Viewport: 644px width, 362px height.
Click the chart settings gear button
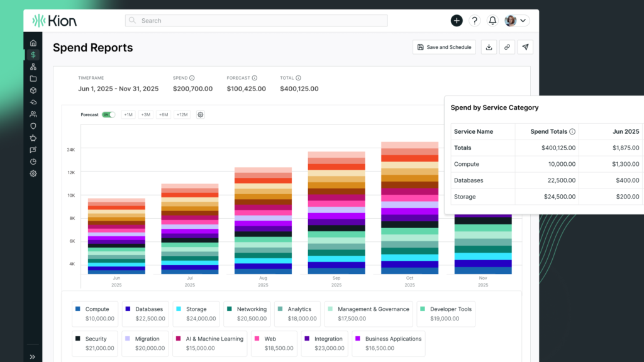point(201,115)
